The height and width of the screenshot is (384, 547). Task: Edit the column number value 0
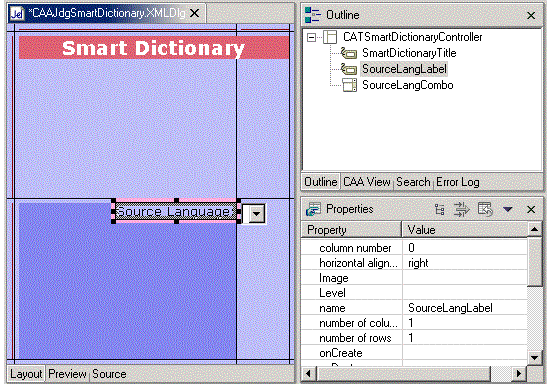tap(465, 248)
